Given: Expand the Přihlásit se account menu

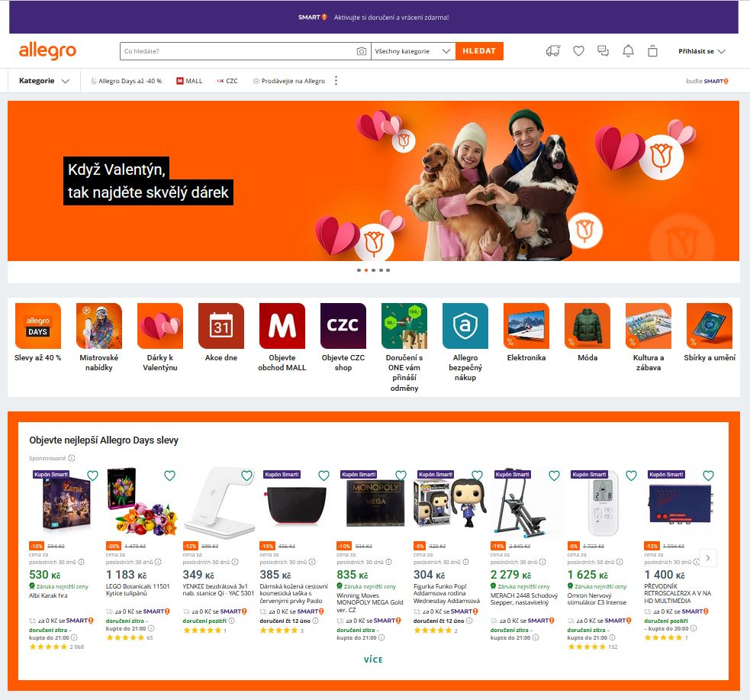Looking at the screenshot, I should coord(701,51).
